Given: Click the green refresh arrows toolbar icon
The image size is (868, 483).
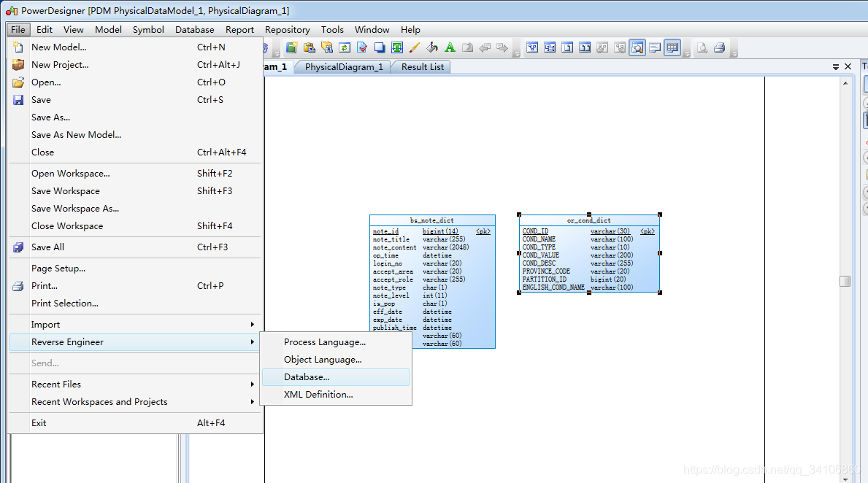Looking at the screenshot, I should (345, 47).
